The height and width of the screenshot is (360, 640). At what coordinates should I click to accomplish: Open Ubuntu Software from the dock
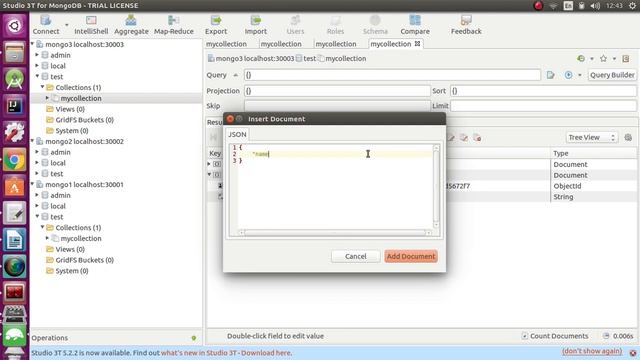15,187
